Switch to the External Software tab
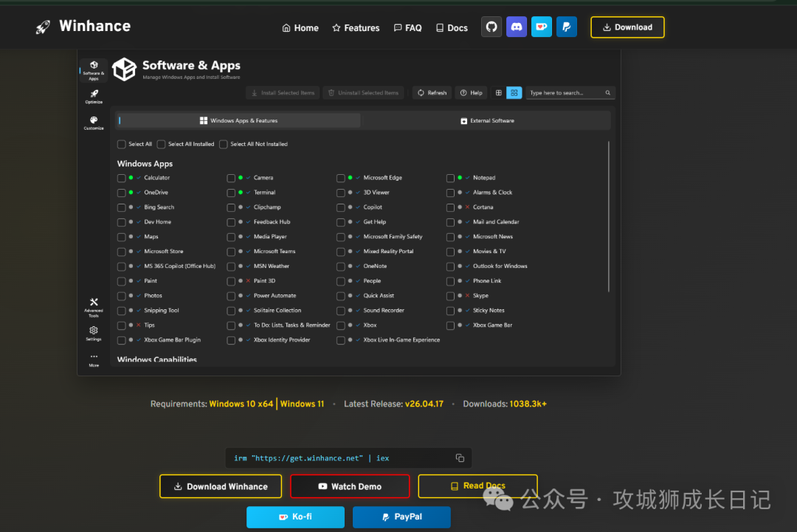Viewport: 797px width, 532px height. pyautogui.click(x=487, y=120)
